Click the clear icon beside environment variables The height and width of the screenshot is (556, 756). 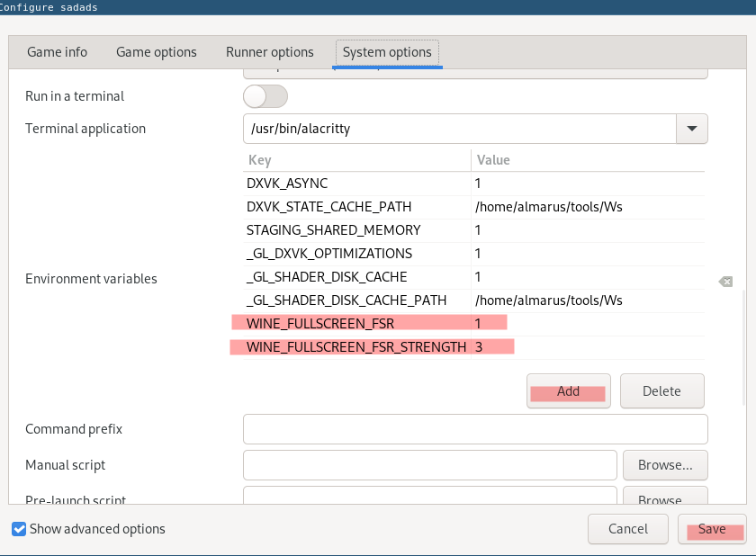click(x=725, y=282)
